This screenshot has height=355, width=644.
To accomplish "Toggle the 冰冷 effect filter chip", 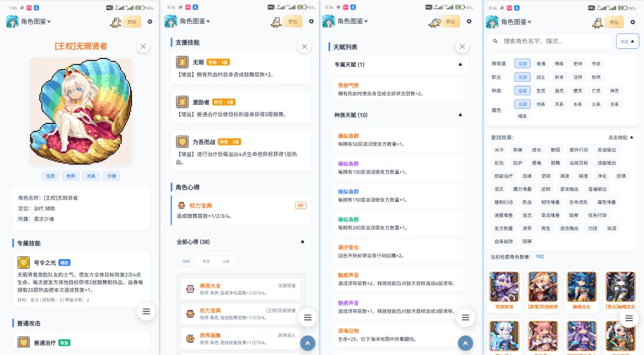I will coord(499,150).
